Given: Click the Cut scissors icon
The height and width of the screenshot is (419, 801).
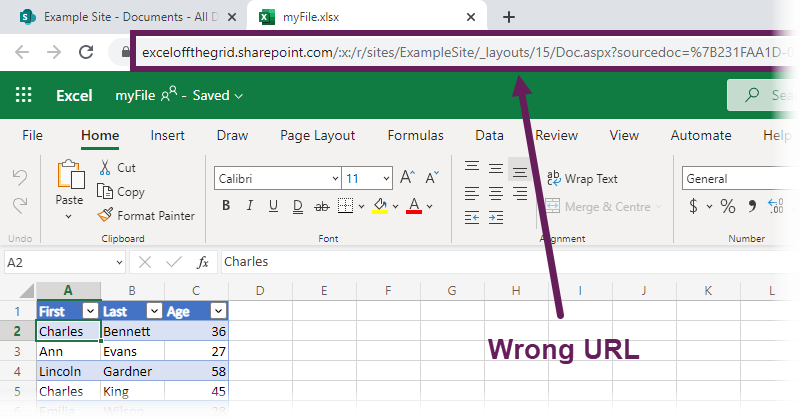Looking at the screenshot, I should 105,168.
